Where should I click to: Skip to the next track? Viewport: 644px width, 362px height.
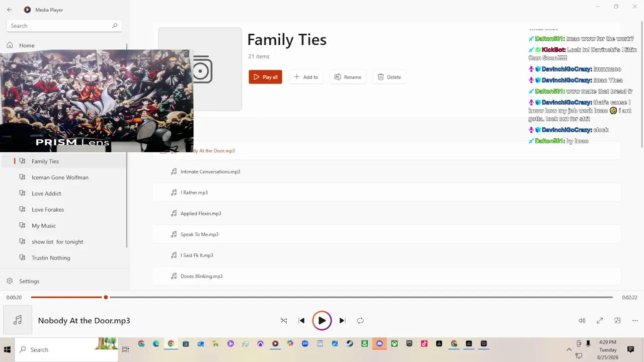(x=342, y=321)
